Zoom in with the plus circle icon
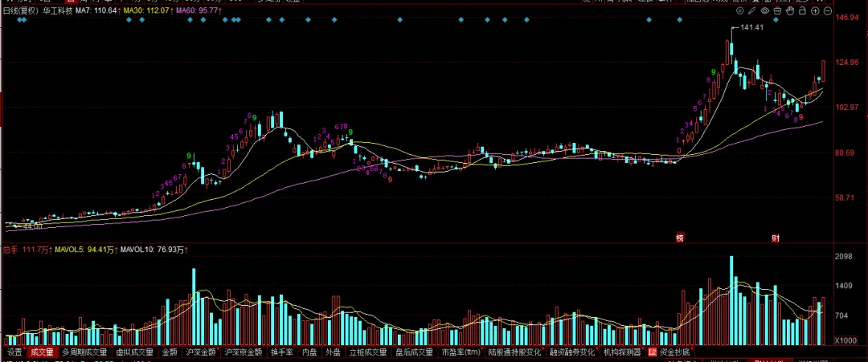868x362 pixels. (815, 10)
